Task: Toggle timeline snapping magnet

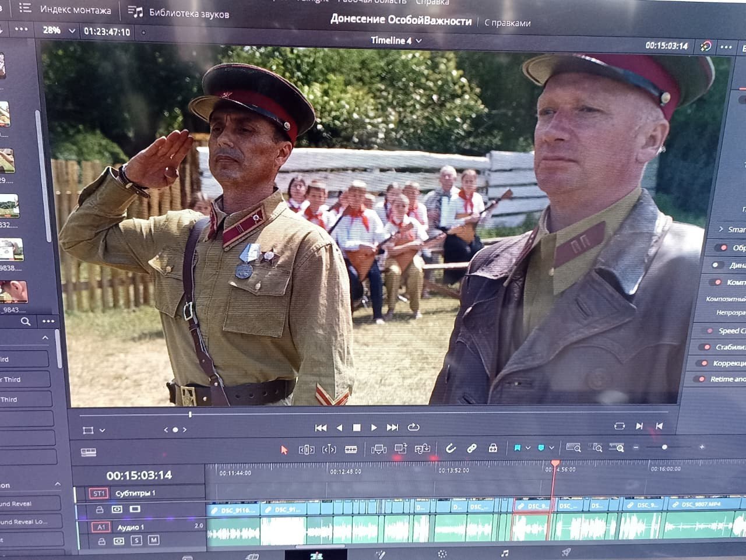Action: (451, 448)
